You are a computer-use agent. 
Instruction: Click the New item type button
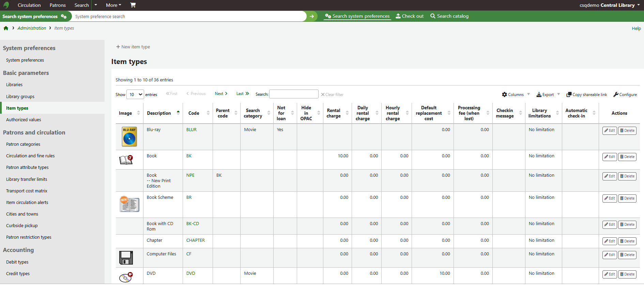click(x=133, y=47)
